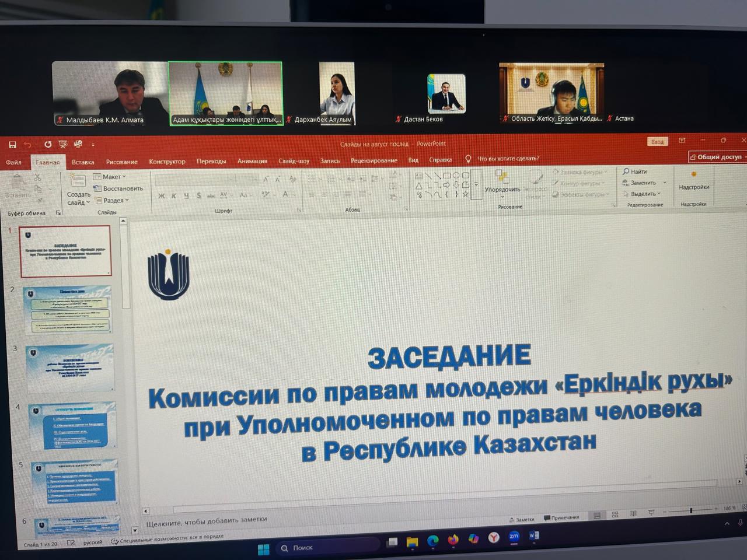Click the Create Slide icon
747x560 pixels.
(77, 180)
